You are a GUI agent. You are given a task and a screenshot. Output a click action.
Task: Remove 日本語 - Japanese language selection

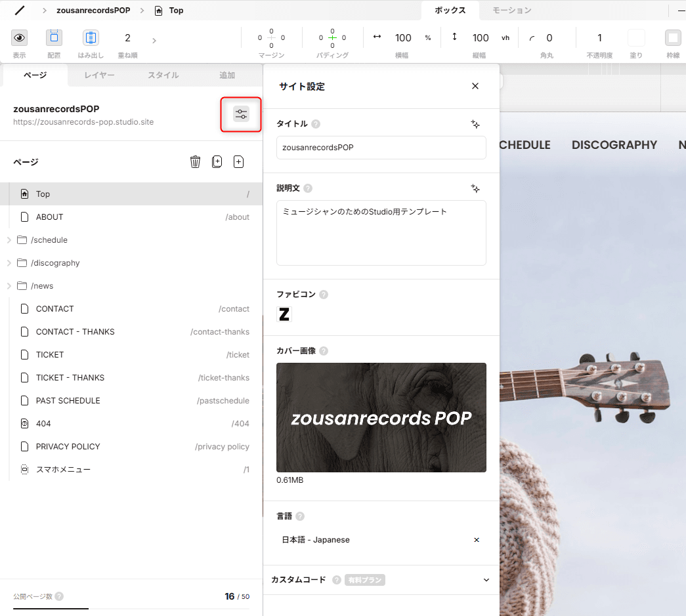click(477, 540)
